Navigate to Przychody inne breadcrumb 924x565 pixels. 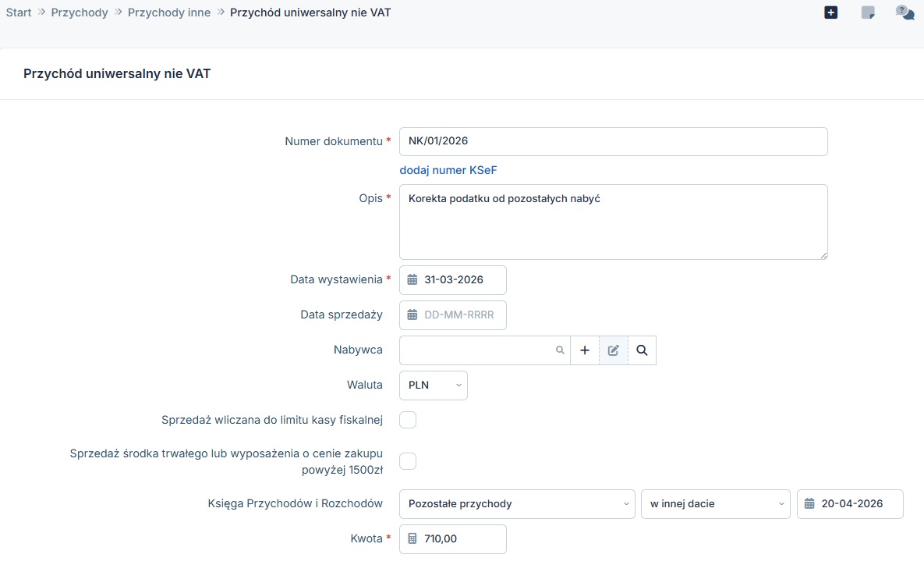[x=169, y=12]
